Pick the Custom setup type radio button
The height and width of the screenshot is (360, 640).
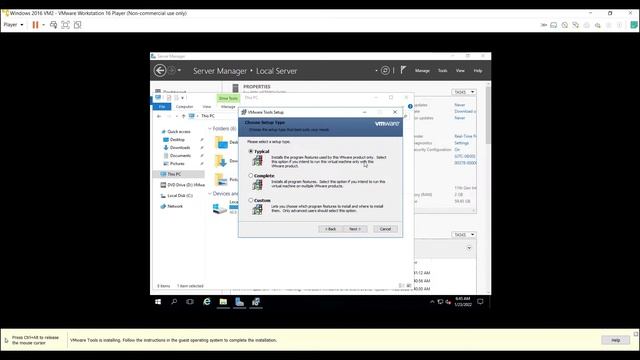pyautogui.click(x=251, y=200)
